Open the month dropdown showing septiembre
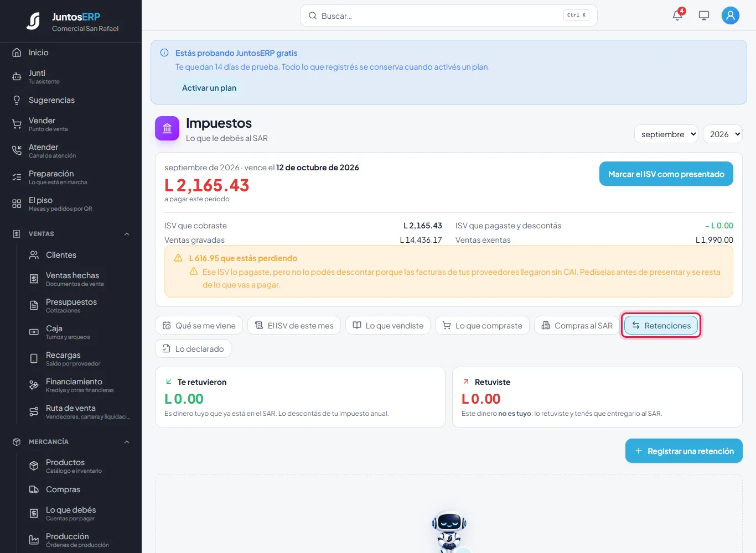This screenshot has height=553, width=756. pyautogui.click(x=666, y=134)
